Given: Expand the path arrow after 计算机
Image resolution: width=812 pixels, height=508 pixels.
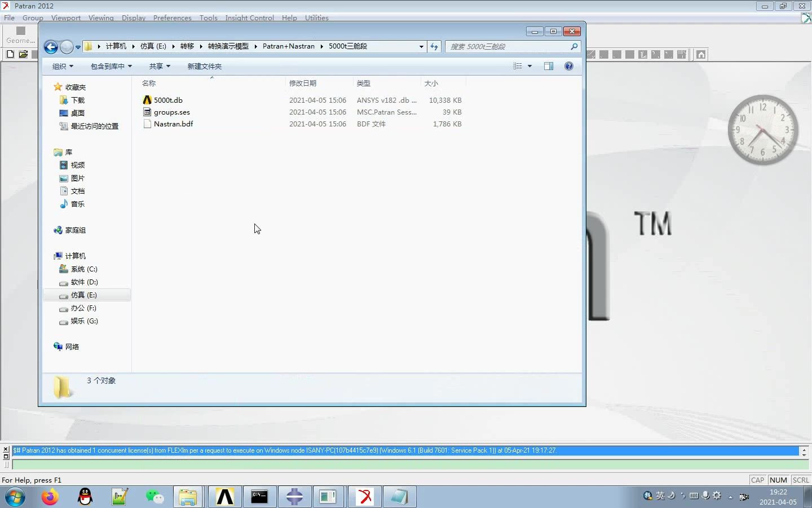Looking at the screenshot, I should 134,46.
